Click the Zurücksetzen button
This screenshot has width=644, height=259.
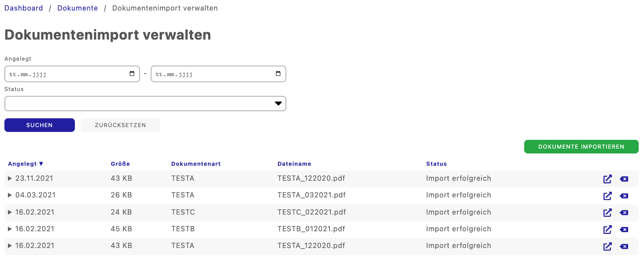[x=120, y=125]
